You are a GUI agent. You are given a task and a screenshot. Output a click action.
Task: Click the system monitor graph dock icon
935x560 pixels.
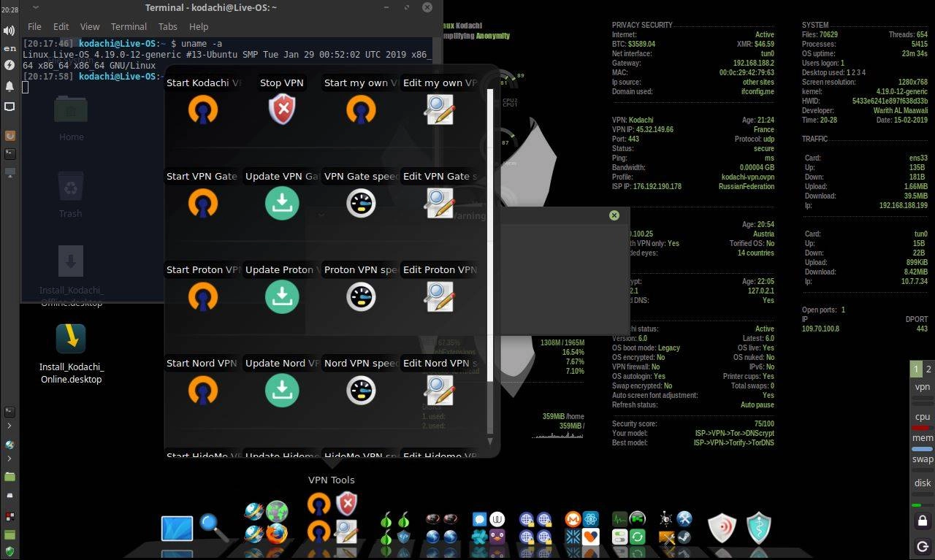click(619, 519)
